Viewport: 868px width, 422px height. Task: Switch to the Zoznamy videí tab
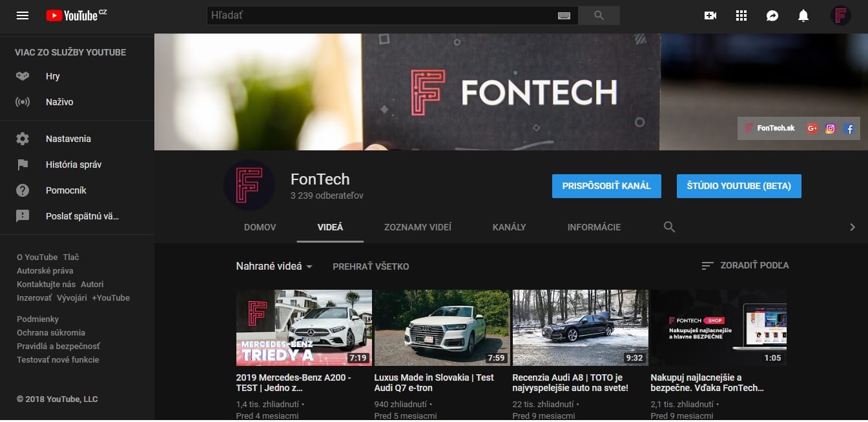click(x=418, y=227)
